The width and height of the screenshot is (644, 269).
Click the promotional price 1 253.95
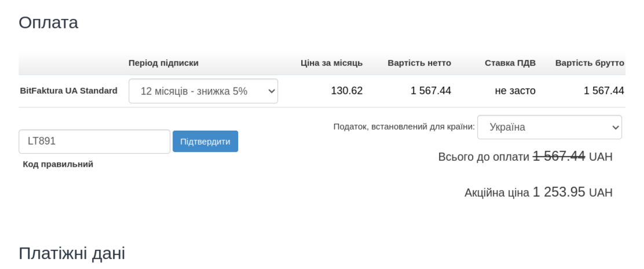coord(558,192)
